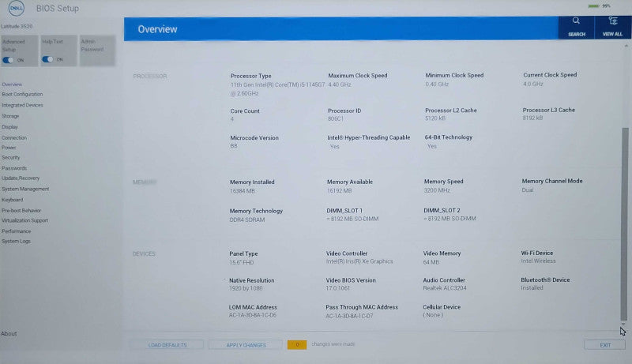
Task: Click the DIMM_SLOT 1 label
Action: point(344,211)
